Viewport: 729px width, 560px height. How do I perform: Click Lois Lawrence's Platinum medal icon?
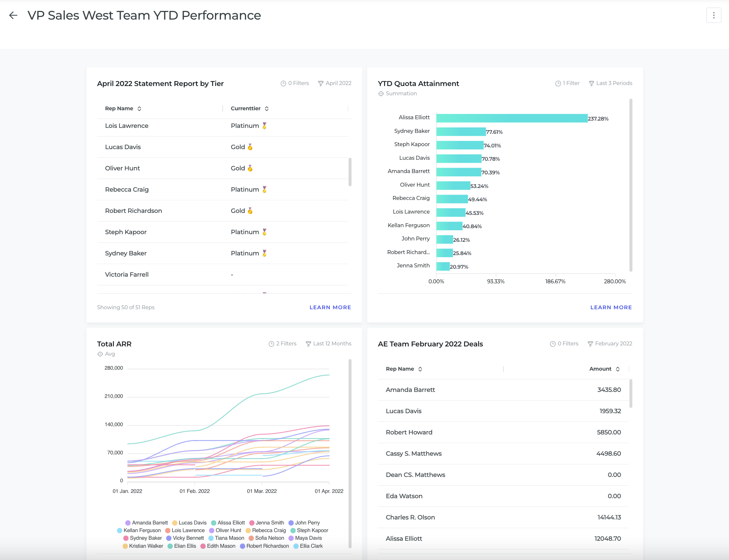point(264,126)
